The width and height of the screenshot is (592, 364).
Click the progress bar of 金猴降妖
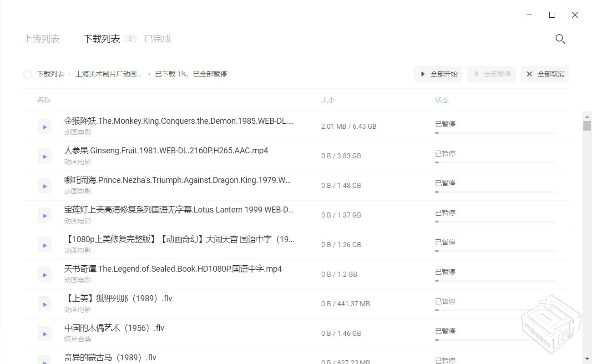(495, 132)
